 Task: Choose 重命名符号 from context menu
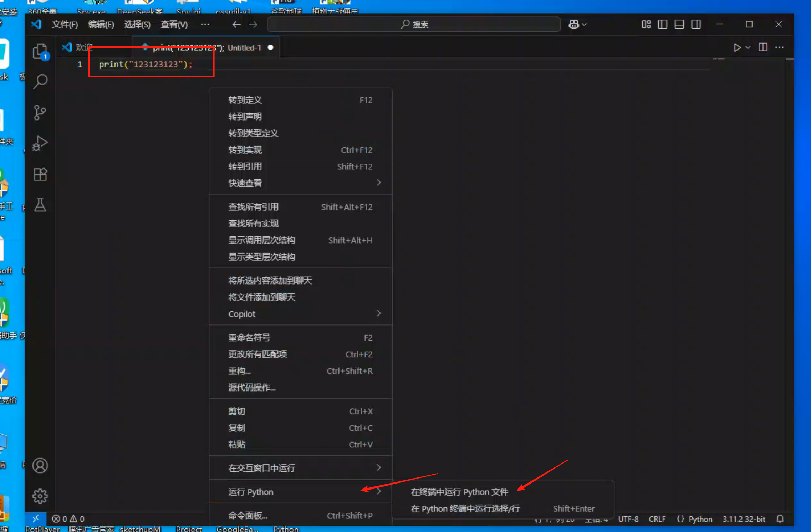[x=301, y=338]
